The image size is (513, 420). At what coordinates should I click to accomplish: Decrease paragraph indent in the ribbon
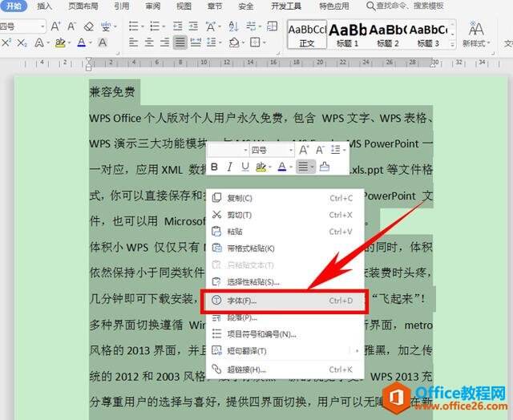178,26
